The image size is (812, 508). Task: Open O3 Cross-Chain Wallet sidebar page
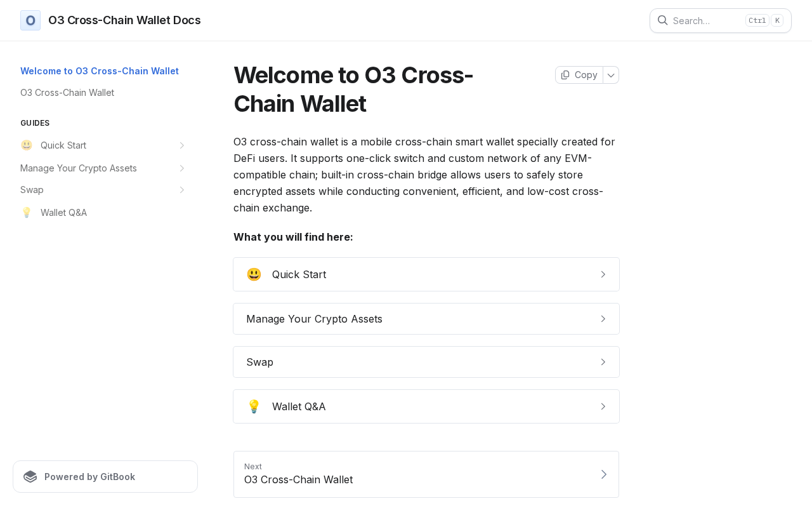[67, 93]
